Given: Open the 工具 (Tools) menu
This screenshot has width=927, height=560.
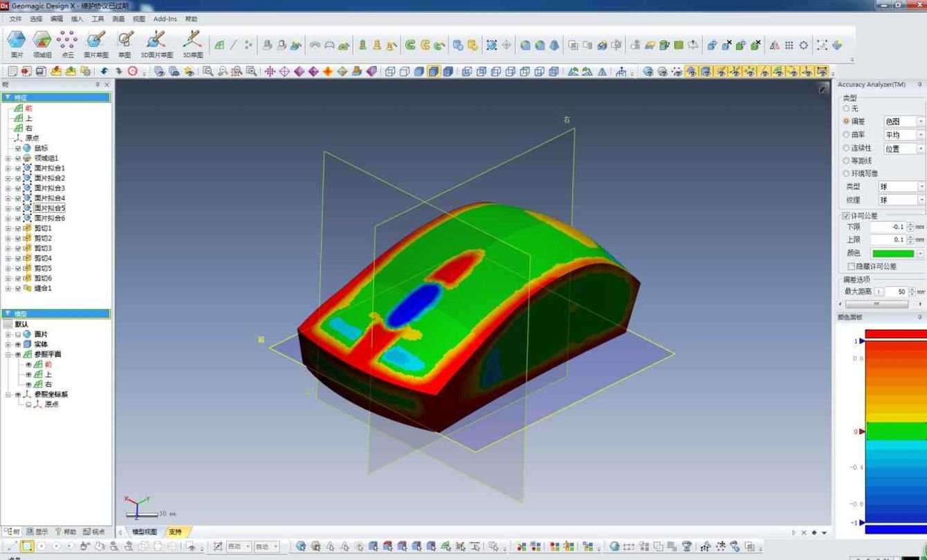Looking at the screenshot, I should point(98,19).
